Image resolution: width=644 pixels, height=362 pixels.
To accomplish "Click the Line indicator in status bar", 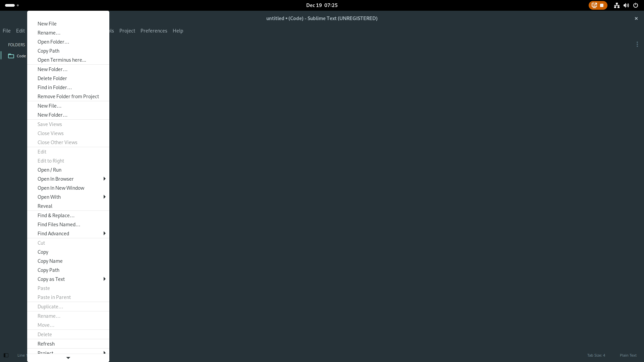I will click(x=21, y=355).
